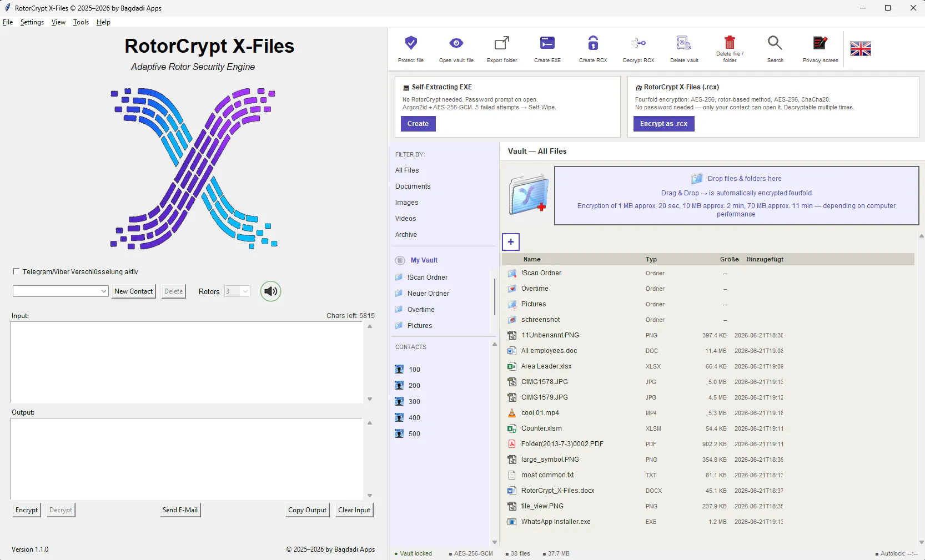
Task: Enable Telegram/Viber Verschlüsselung aktiv checkbox
Action: 16,271
